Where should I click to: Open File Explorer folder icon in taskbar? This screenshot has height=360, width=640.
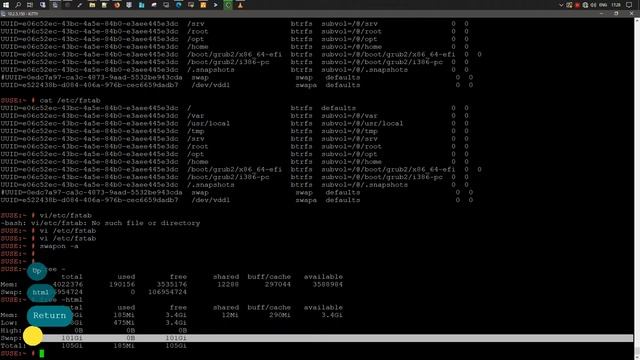pos(92,5)
